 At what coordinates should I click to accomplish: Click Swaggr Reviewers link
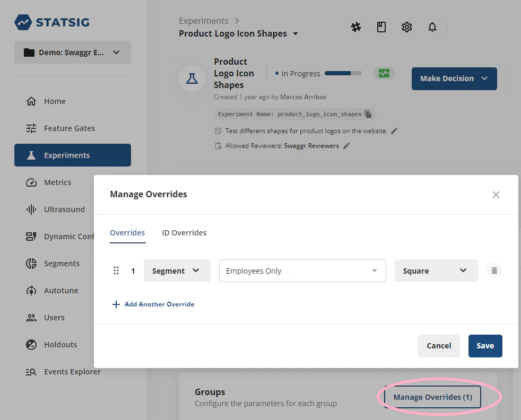point(311,146)
